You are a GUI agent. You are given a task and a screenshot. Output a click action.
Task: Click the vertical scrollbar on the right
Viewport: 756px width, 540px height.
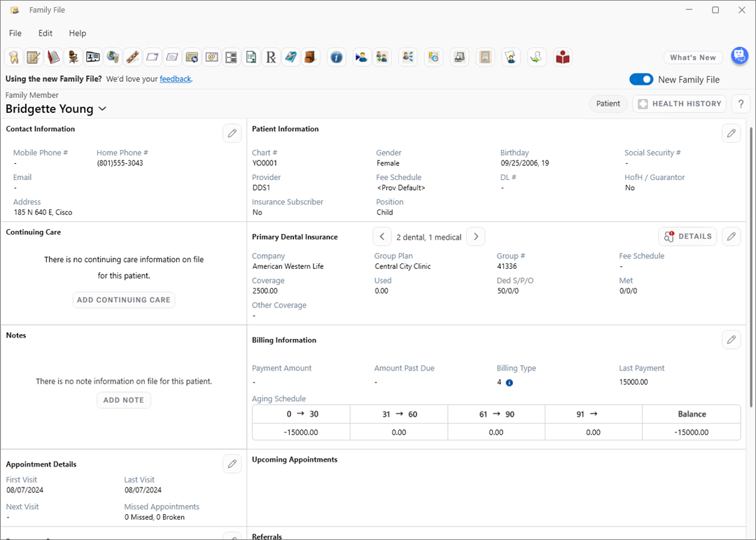click(x=752, y=266)
